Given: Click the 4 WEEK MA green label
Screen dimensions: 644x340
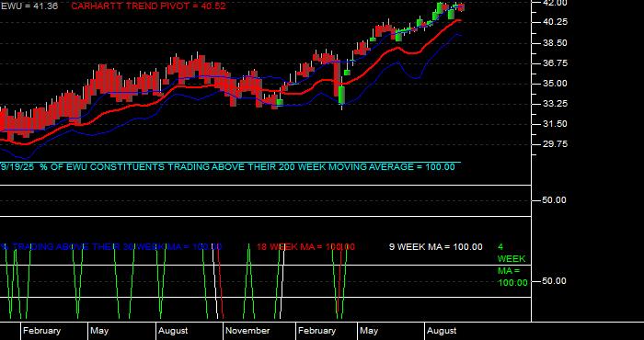Looking at the screenshot, I should click(x=512, y=265).
